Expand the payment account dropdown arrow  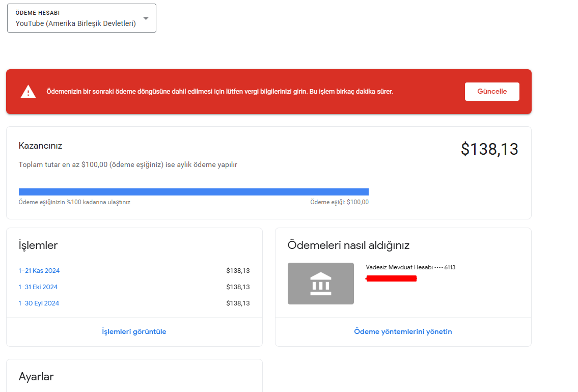click(146, 18)
